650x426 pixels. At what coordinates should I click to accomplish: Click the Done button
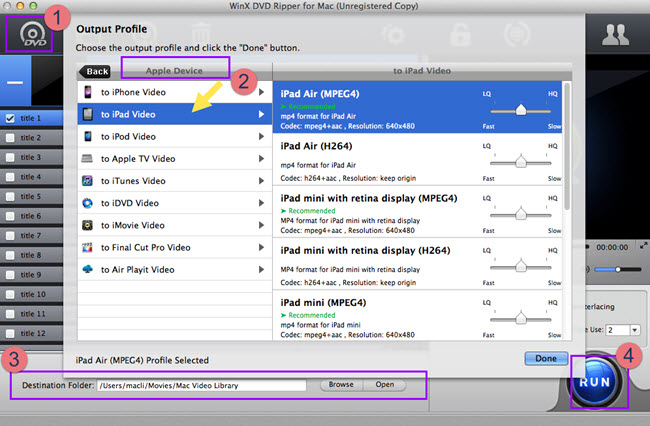pos(546,358)
